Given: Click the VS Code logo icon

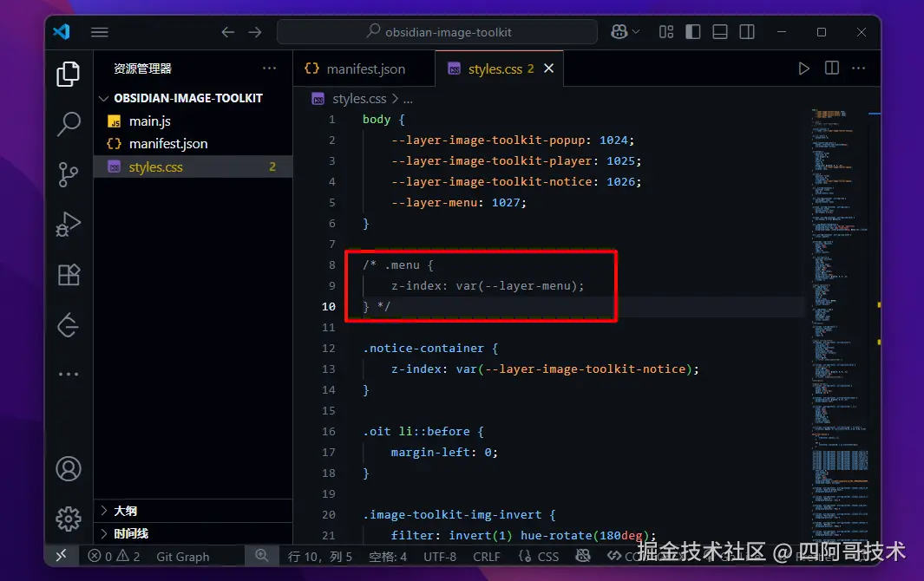Looking at the screenshot, I should [62, 32].
